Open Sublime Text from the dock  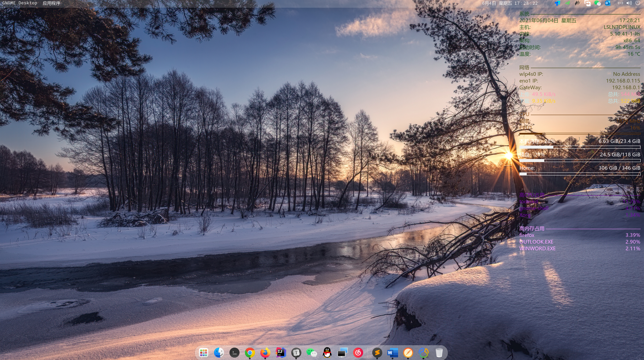click(x=377, y=353)
